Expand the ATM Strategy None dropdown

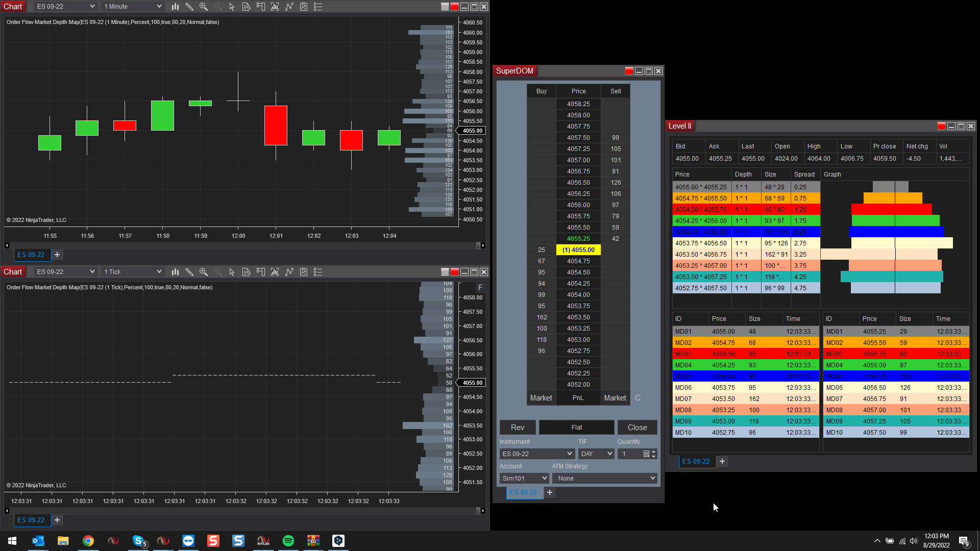[604, 478]
